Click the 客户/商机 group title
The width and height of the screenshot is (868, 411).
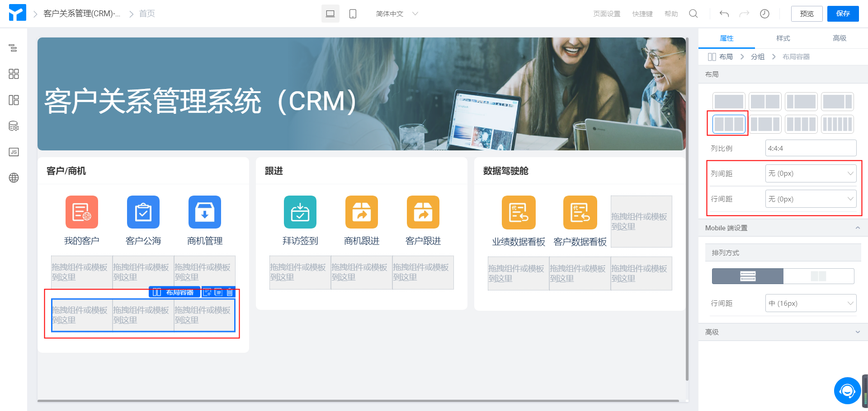66,171
